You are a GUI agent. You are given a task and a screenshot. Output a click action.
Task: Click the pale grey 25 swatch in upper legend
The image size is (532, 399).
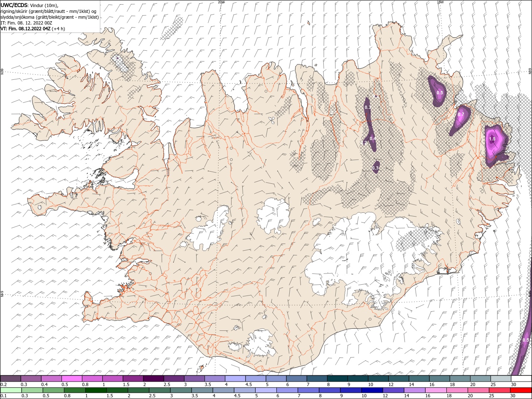pos(500,379)
